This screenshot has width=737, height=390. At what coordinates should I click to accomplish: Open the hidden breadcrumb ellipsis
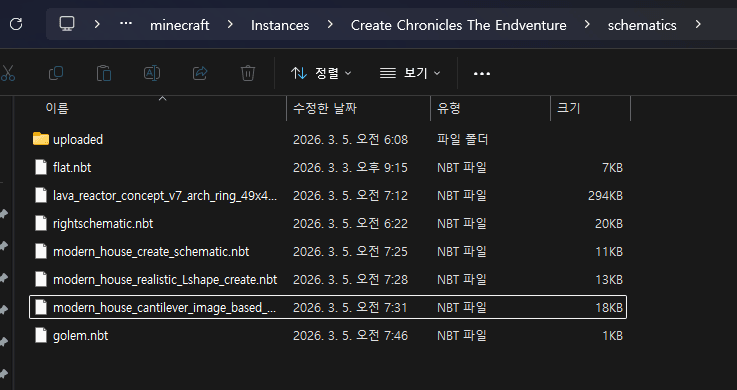pyautogui.click(x=125, y=23)
